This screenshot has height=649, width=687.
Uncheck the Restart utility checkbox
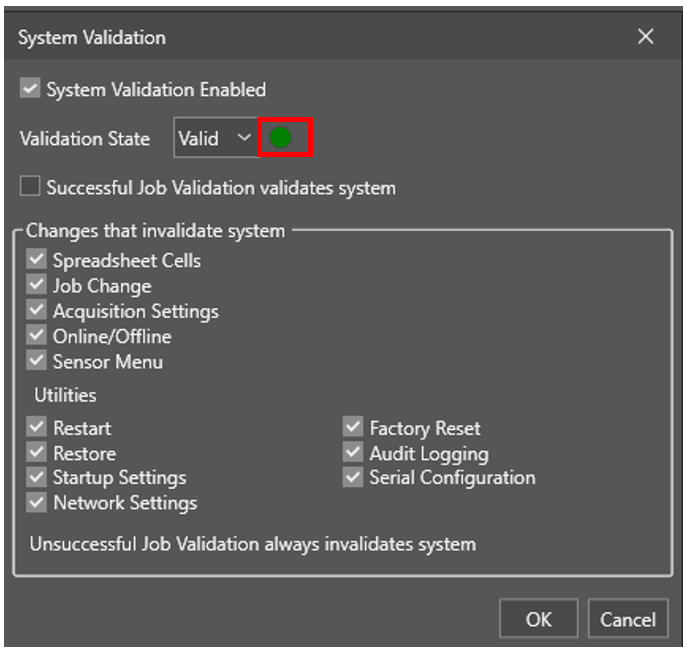coord(37,428)
